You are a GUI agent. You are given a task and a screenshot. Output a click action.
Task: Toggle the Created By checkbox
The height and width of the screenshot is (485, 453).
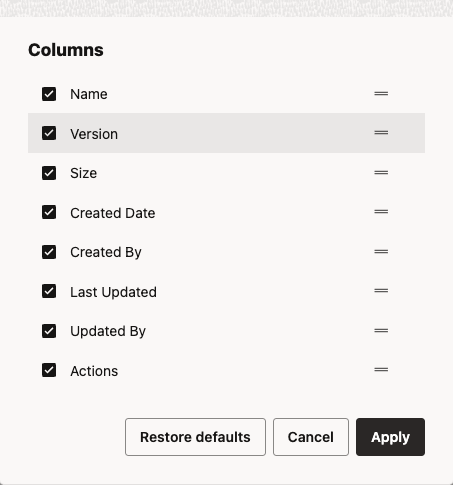49,252
